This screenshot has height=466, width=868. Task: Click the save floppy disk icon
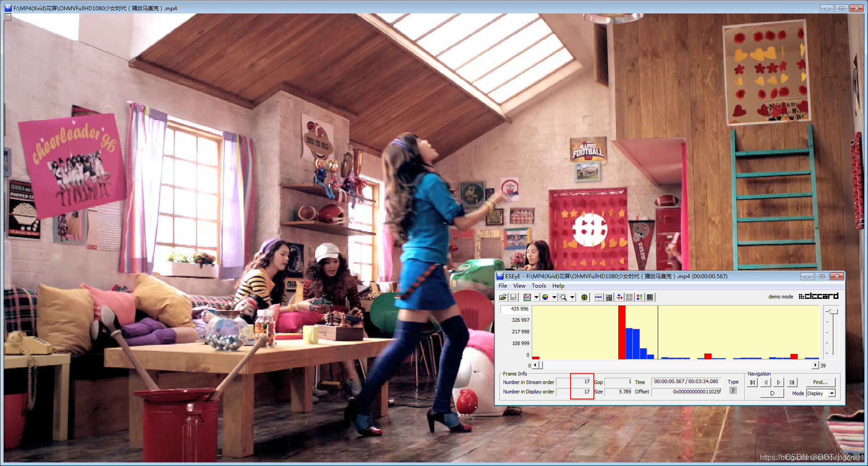(x=513, y=297)
